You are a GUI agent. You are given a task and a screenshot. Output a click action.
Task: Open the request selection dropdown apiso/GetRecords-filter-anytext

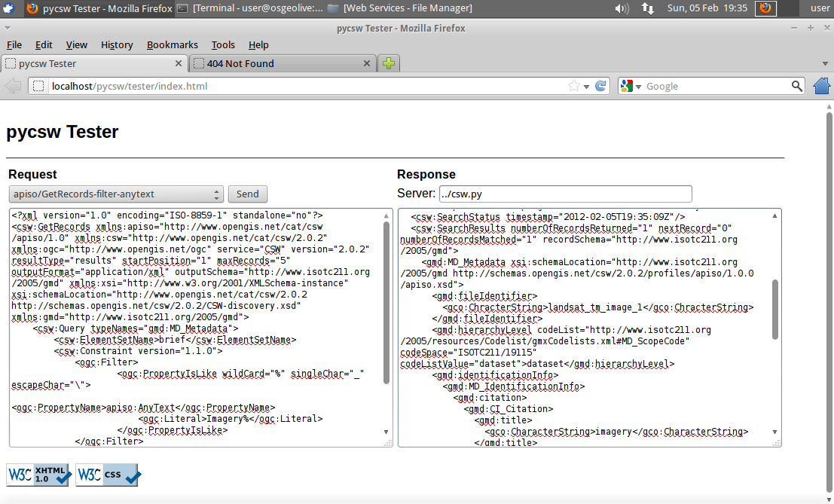point(115,194)
